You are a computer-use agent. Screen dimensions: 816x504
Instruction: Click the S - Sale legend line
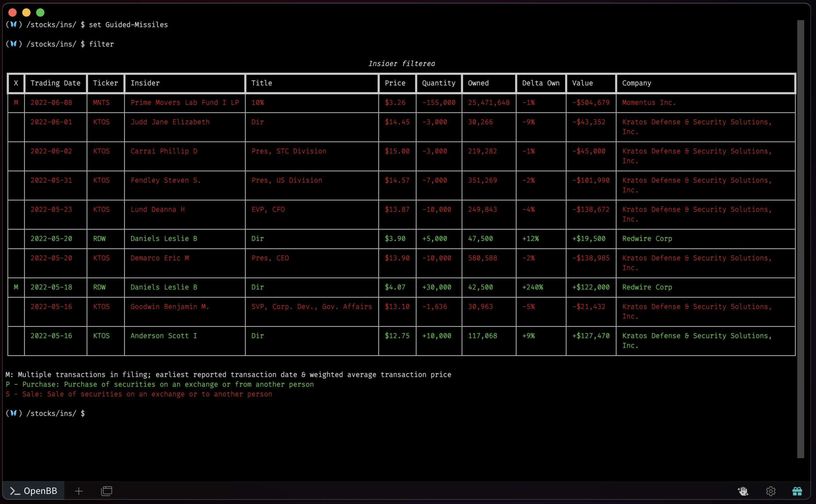point(139,394)
